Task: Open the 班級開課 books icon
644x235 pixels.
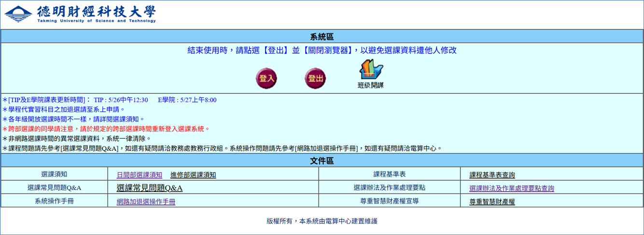Action: click(x=371, y=69)
